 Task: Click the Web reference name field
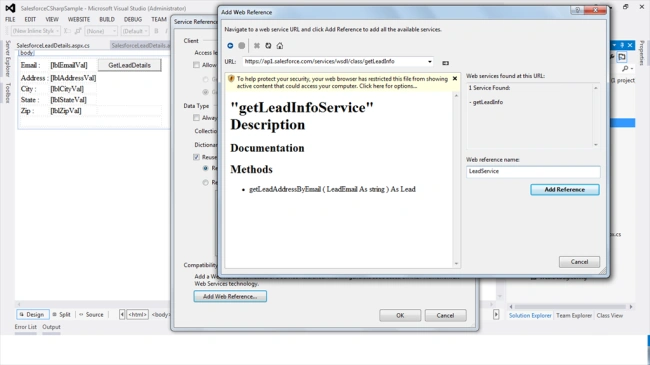click(533, 171)
